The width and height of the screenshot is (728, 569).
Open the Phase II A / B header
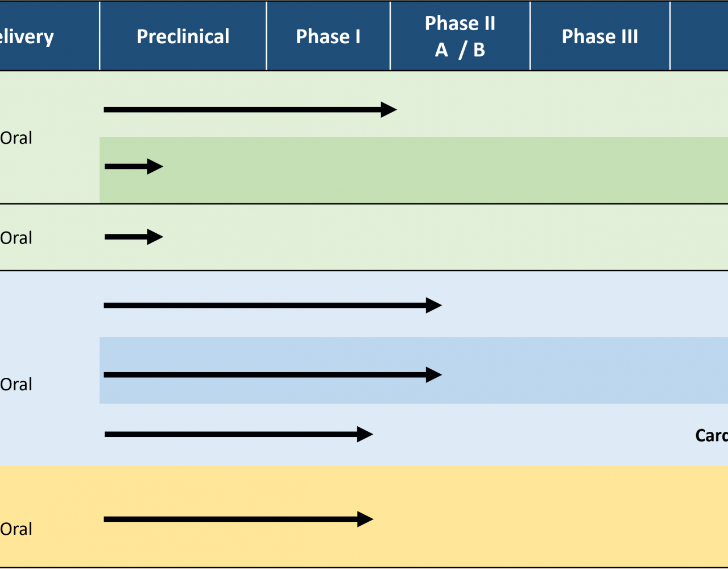click(x=460, y=36)
